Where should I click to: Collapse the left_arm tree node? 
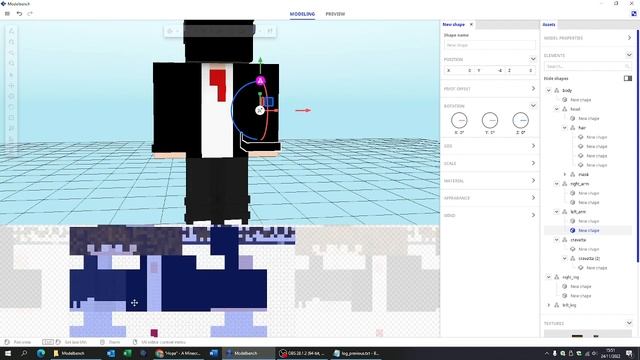coord(557,211)
